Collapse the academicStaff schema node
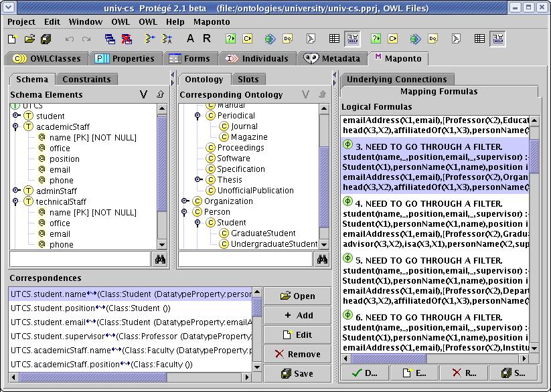This screenshot has height=392, width=551. pyautogui.click(x=15, y=126)
